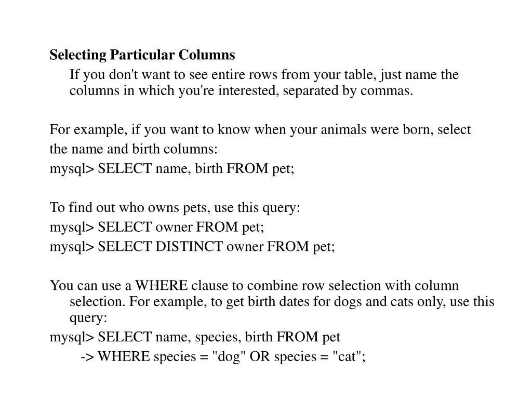Click the OR keyword in the query

coord(260,356)
